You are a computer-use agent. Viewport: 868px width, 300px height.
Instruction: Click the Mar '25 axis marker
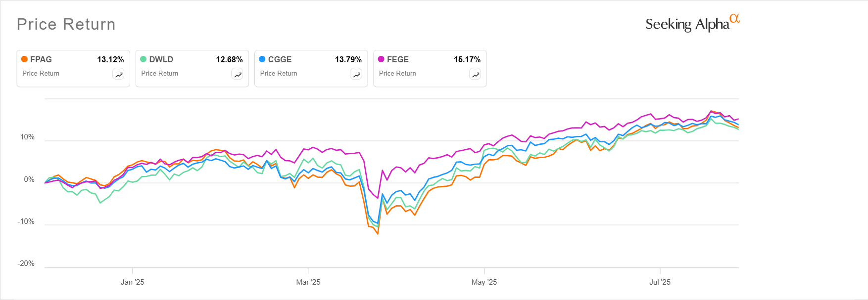point(308,282)
